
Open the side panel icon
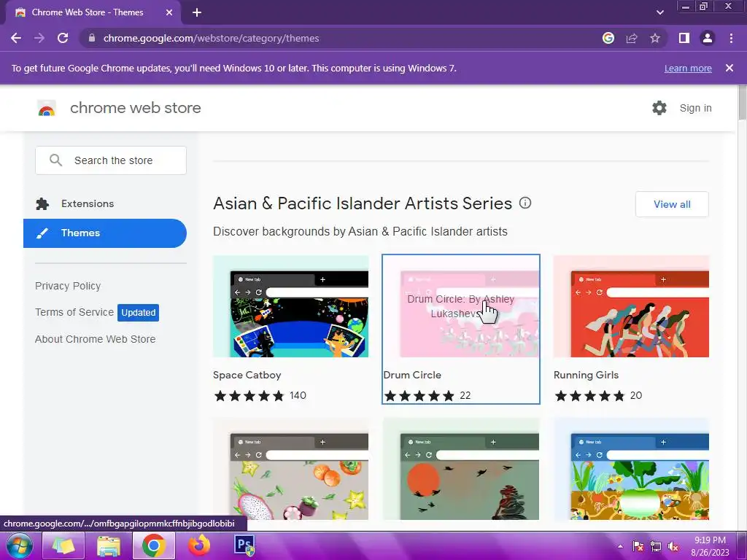coord(684,38)
